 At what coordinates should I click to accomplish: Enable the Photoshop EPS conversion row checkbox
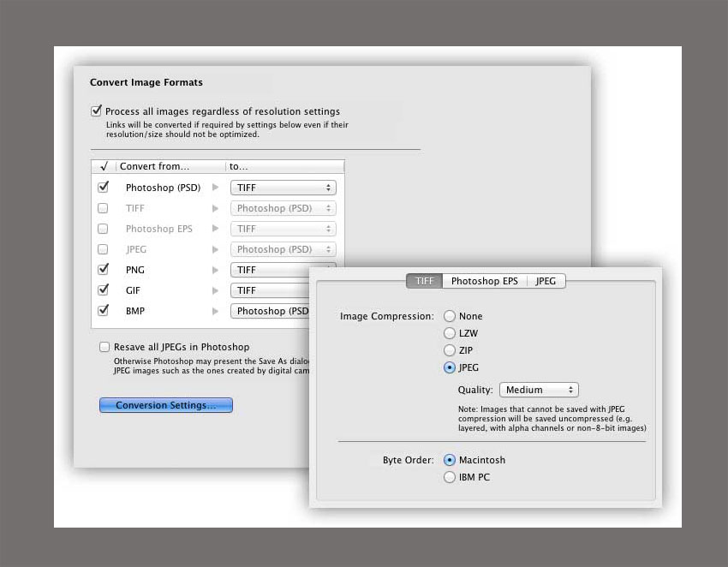[103, 229]
